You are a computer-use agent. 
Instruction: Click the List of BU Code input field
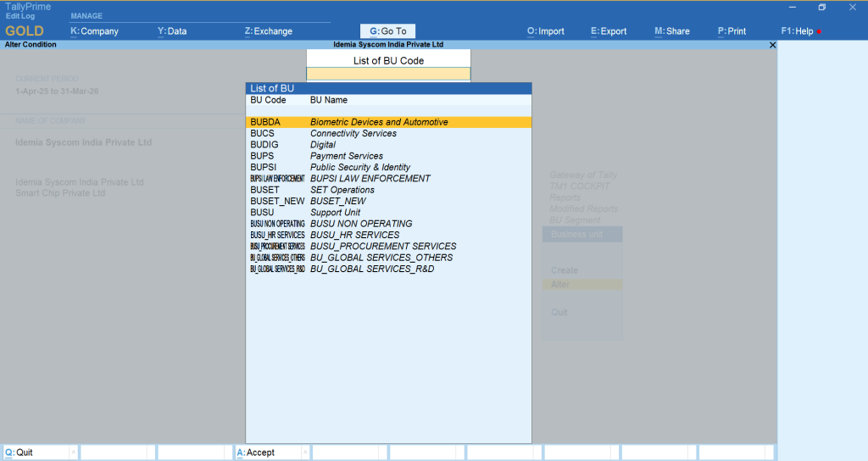click(387, 74)
